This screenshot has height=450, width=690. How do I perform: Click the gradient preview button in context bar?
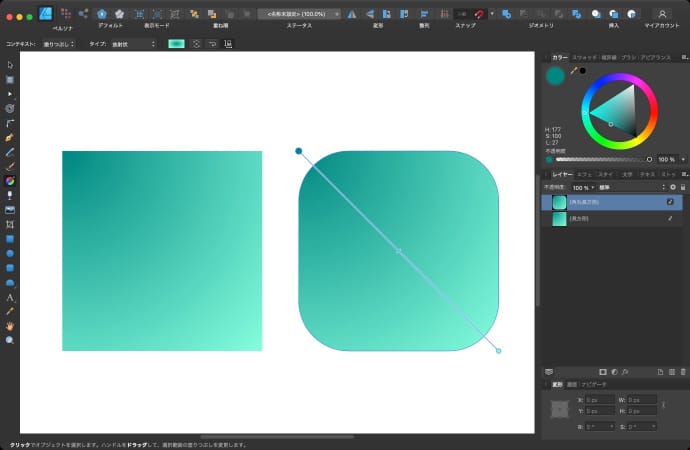click(176, 44)
